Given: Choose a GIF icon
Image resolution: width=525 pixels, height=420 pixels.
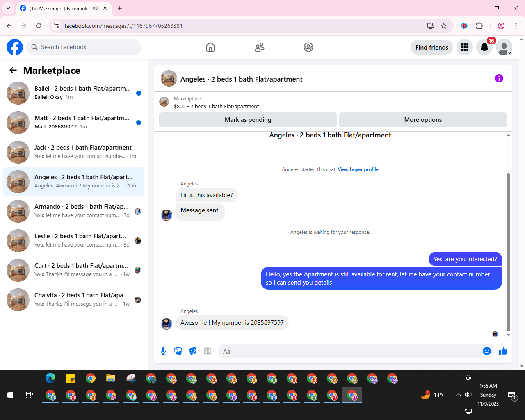Looking at the screenshot, I should 208,351.
